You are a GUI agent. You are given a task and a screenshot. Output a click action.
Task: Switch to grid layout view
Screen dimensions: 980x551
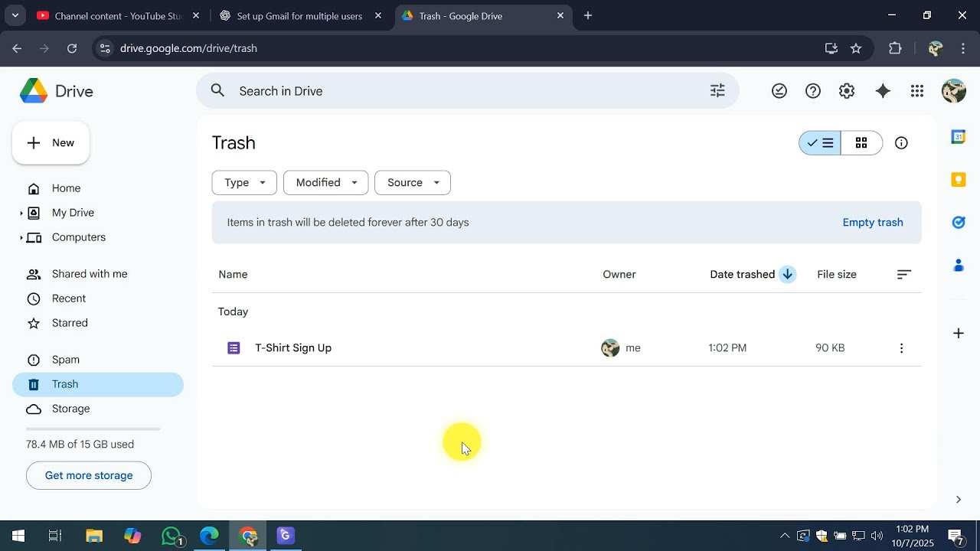pyautogui.click(x=861, y=143)
